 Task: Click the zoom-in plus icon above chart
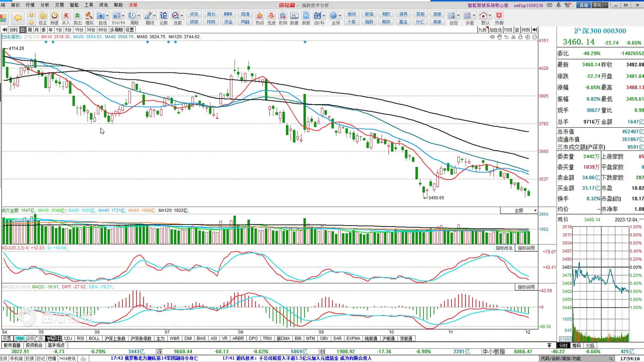[528, 37]
